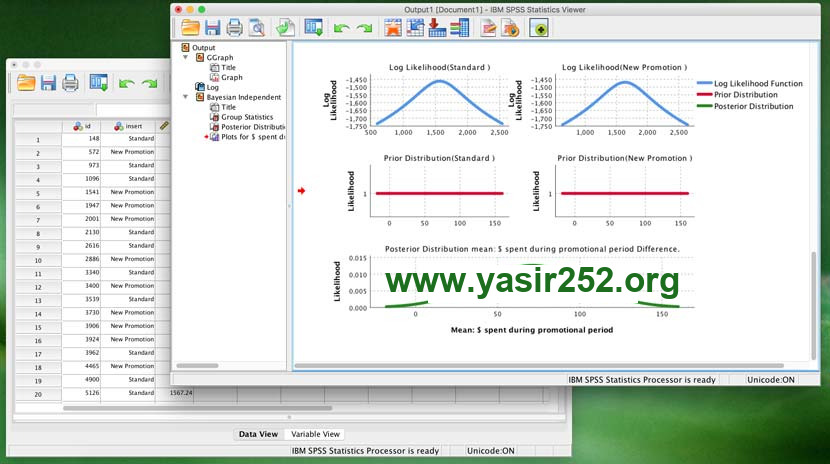Click the Designate Window plus icon
Image resolution: width=830 pixels, height=464 pixels.
[539, 28]
